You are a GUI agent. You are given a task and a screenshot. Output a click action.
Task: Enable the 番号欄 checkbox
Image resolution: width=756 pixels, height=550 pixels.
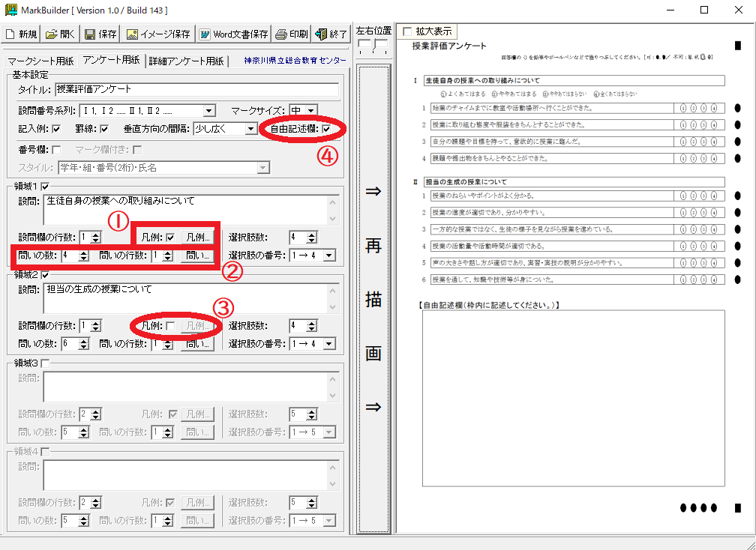click(x=56, y=150)
